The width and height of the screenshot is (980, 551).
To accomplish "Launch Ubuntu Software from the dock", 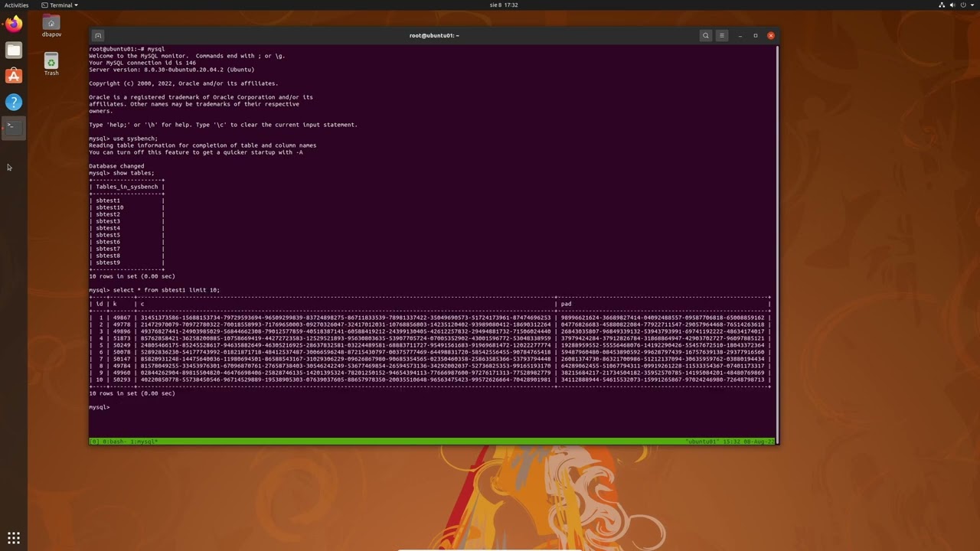I will 14,76.
